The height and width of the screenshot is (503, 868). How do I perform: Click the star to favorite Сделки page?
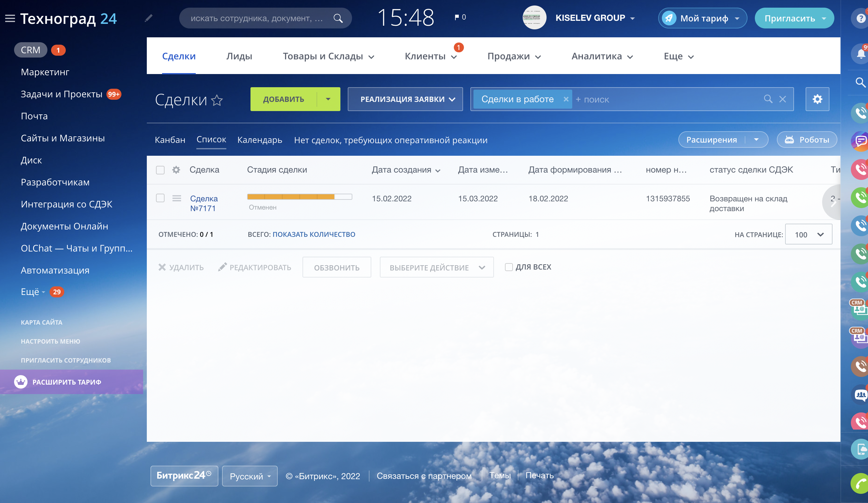[217, 100]
